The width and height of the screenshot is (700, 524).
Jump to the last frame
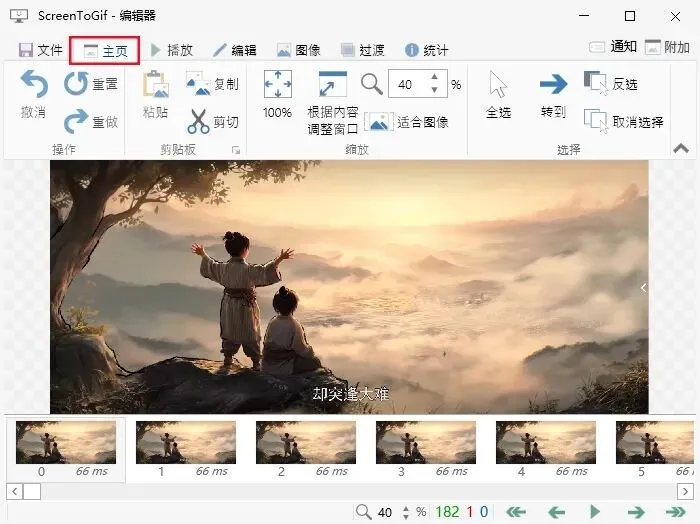click(675, 512)
